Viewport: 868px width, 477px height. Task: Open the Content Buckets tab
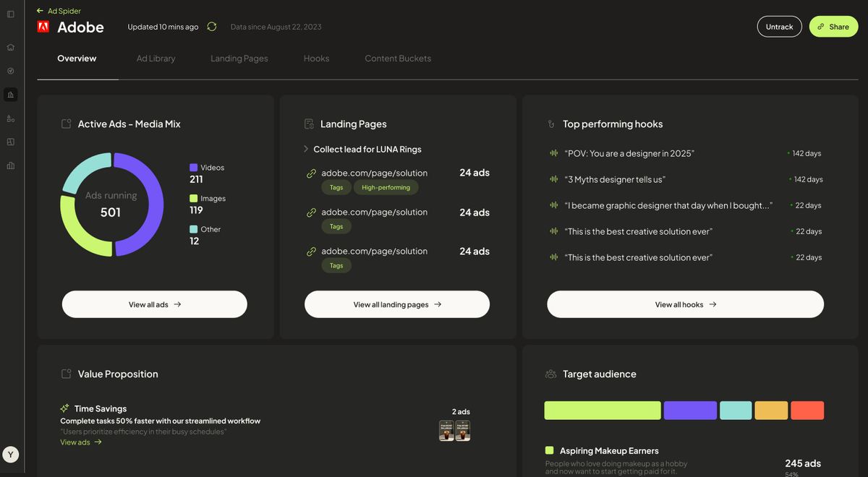pos(398,59)
